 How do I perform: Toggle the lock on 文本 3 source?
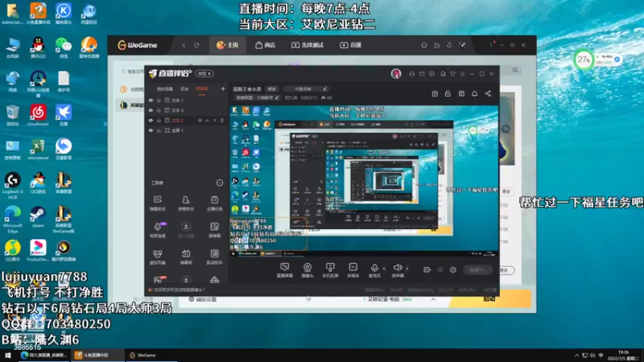pyautogui.click(x=159, y=110)
